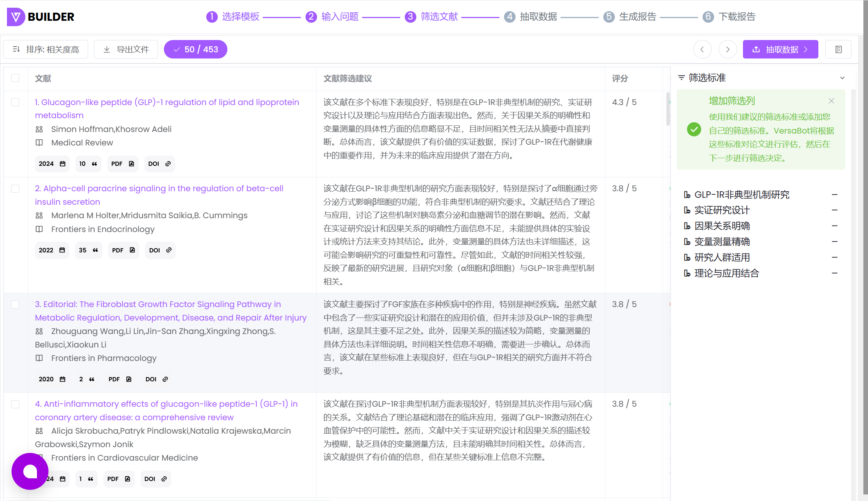This screenshot has width=868, height=501.
Task: Go to the previous page arrow
Action: pos(702,49)
